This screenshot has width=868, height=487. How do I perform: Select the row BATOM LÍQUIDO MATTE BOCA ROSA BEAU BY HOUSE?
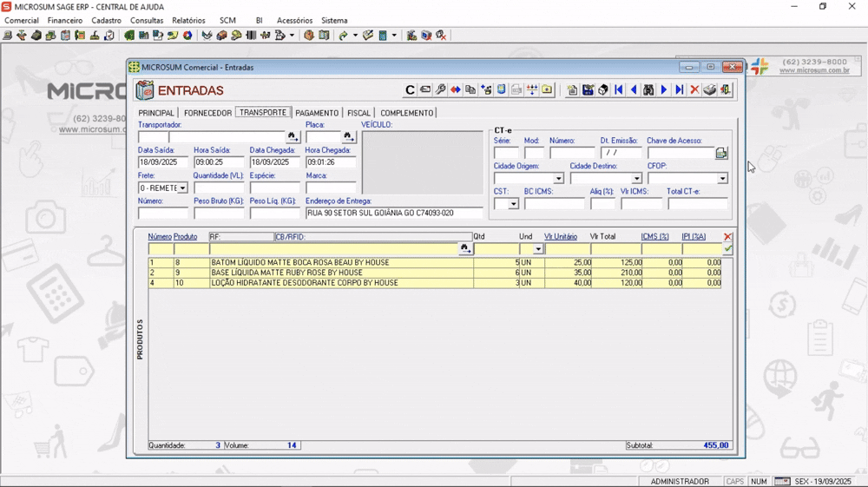tap(435, 263)
